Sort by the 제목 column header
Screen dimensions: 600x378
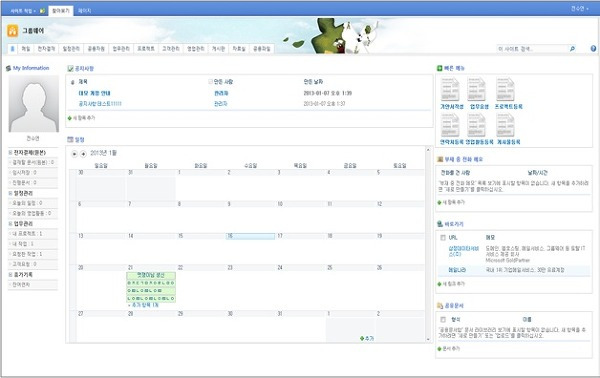(83, 82)
